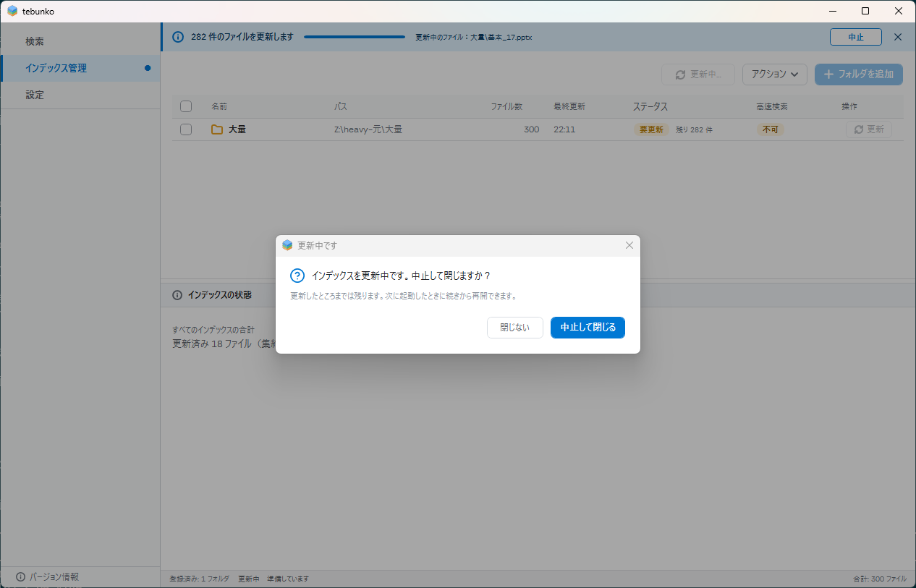This screenshot has height=588, width=916.
Task: Click the ステータス column header
Action: 650,106
